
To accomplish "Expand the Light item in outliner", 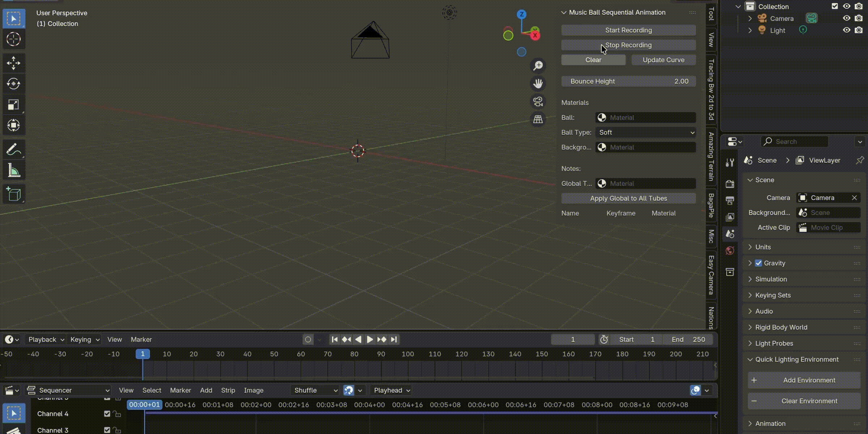I will click(x=750, y=30).
